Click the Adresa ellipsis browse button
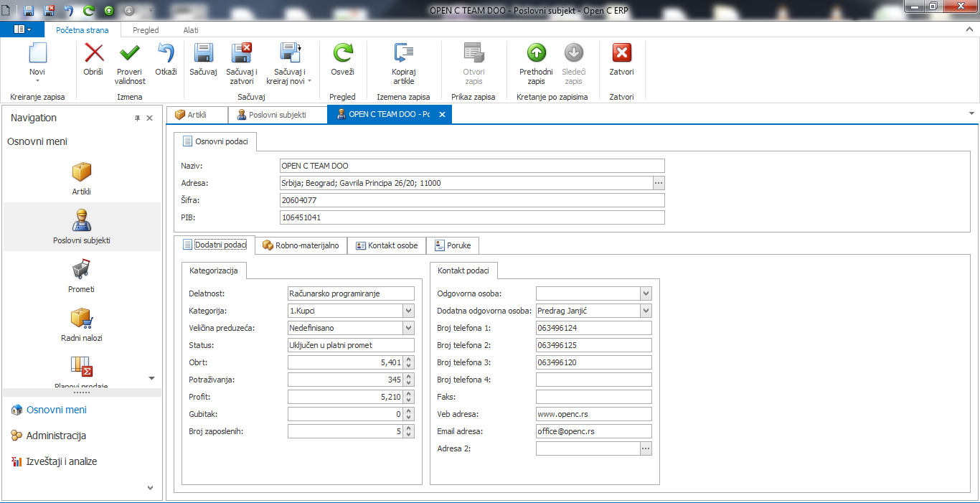This screenshot has width=980, height=503. pyautogui.click(x=659, y=183)
